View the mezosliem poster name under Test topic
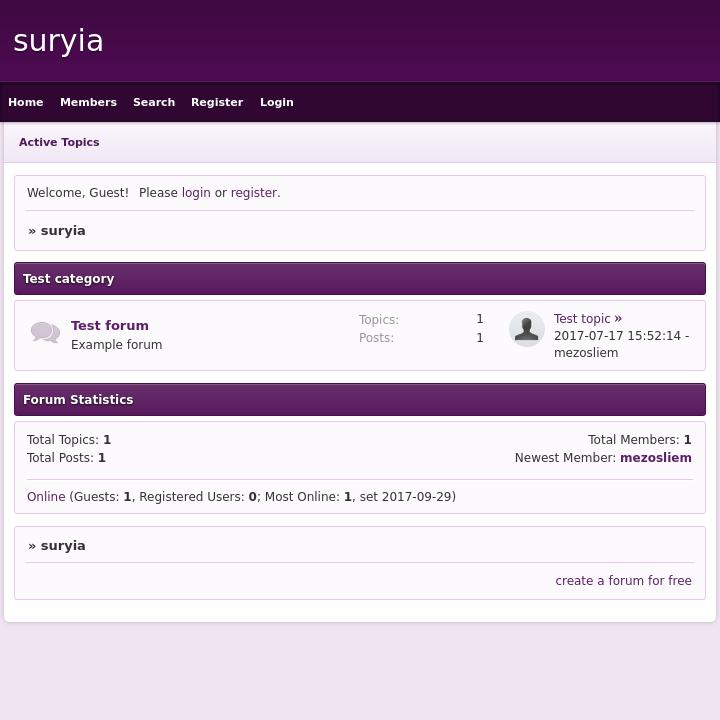The height and width of the screenshot is (720, 720). (x=586, y=353)
